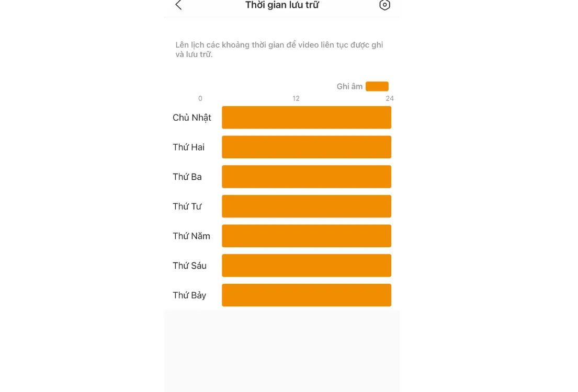Screen dimensions: 578x392
Task: Click the 12 hour axis marker
Action: tap(296, 98)
